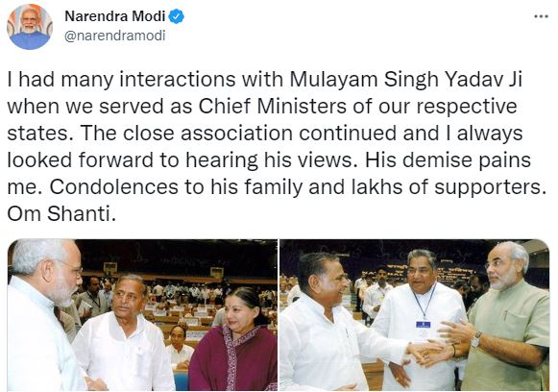The width and height of the screenshot is (558, 392).
Task: Click the seated delegate behind in left photo
Action: point(180,347)
